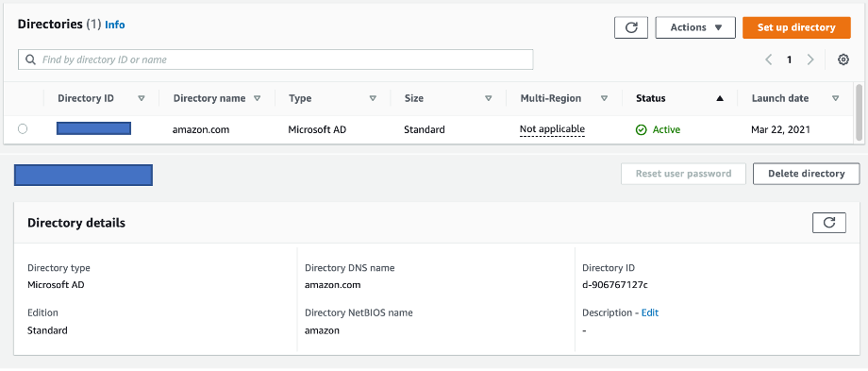Click the Directory ID value d-906767127c
This screenshot has width=868, height=371.
615,286
